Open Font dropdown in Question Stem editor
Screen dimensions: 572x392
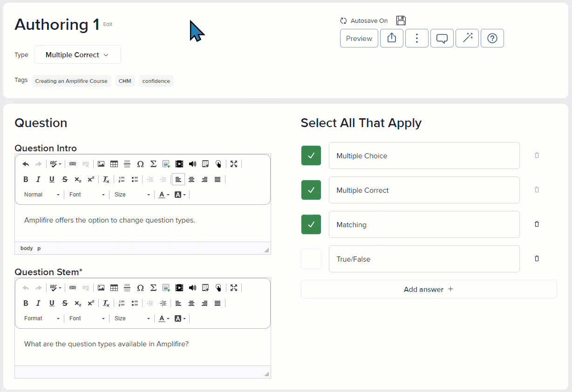87,318
